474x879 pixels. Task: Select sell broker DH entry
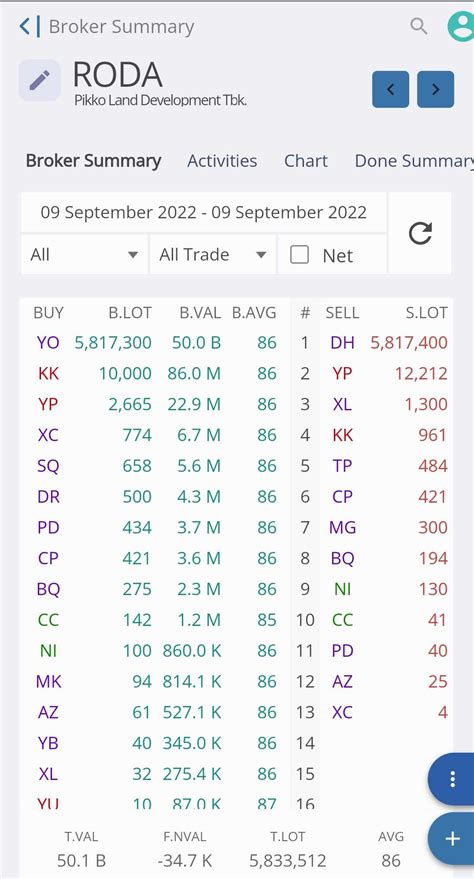[342, 343]
